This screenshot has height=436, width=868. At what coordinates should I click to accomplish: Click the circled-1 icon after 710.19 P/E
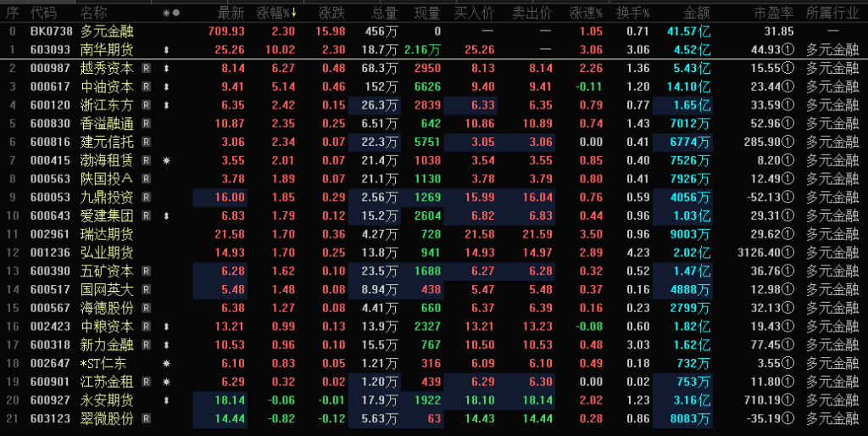pos(789,400)
